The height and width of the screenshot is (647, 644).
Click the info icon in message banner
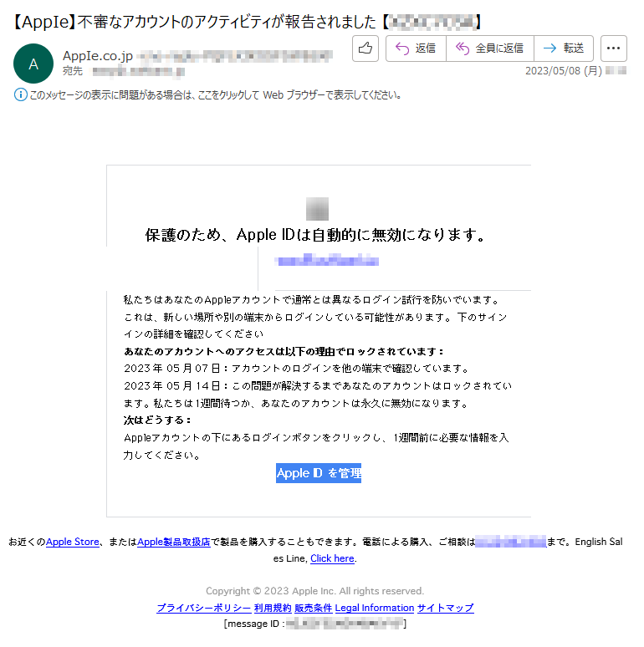[x=21, y=95]
